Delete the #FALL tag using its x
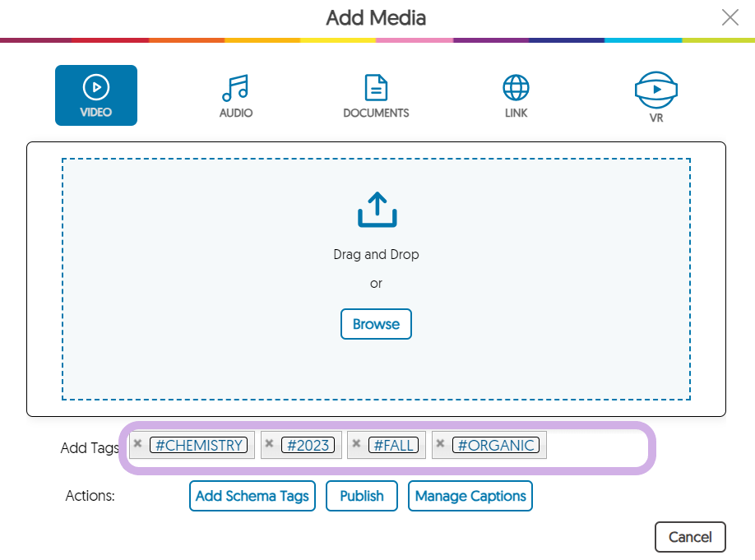 click(x=356, y=443)
